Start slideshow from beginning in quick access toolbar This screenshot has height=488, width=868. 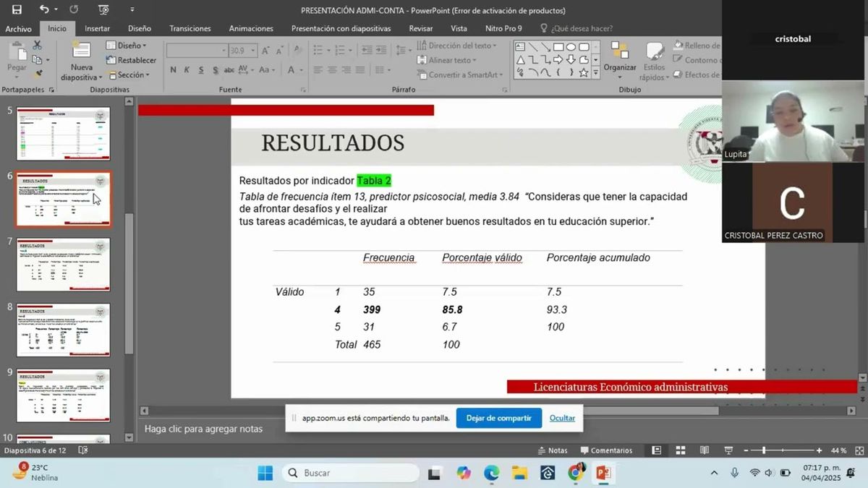click(103, 9)
